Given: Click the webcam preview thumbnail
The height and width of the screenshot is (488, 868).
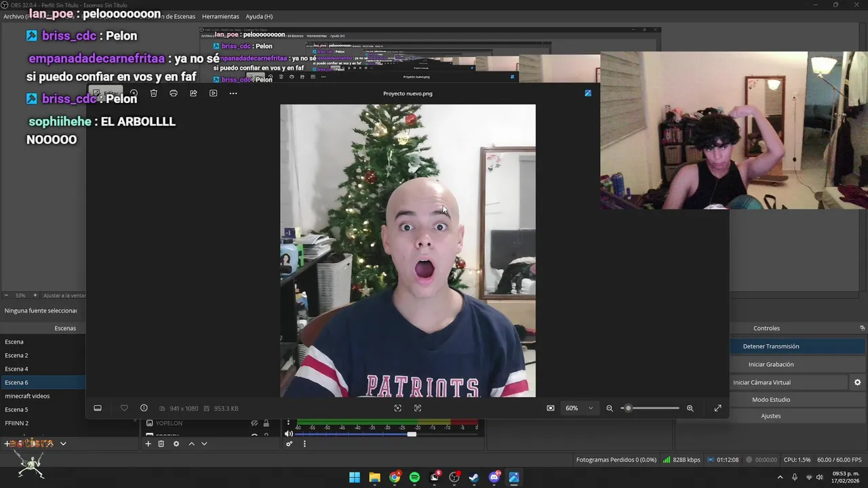Looking at the screenshot, I should click(734, 130).
